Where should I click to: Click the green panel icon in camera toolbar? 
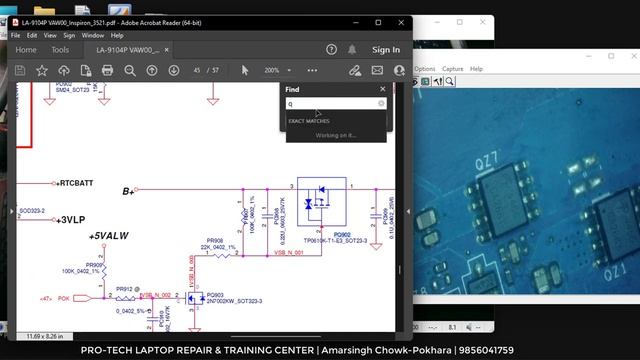click(425, 81)
